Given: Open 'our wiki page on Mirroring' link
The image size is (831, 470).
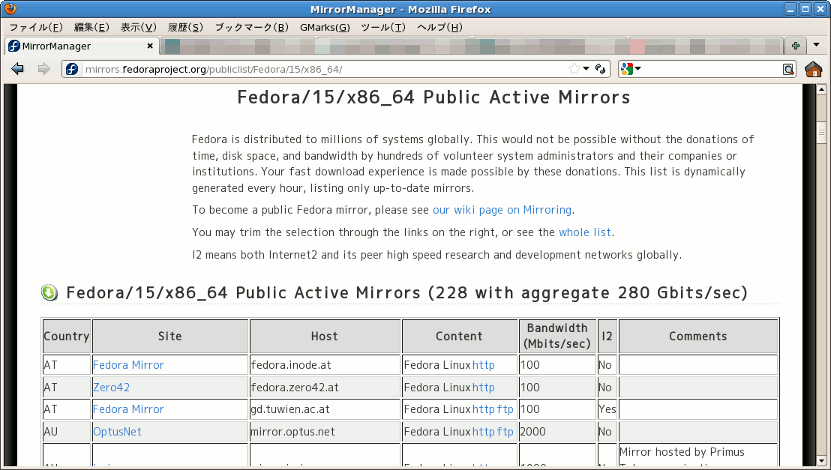Looking at the screenshot, I should (502, 210).
